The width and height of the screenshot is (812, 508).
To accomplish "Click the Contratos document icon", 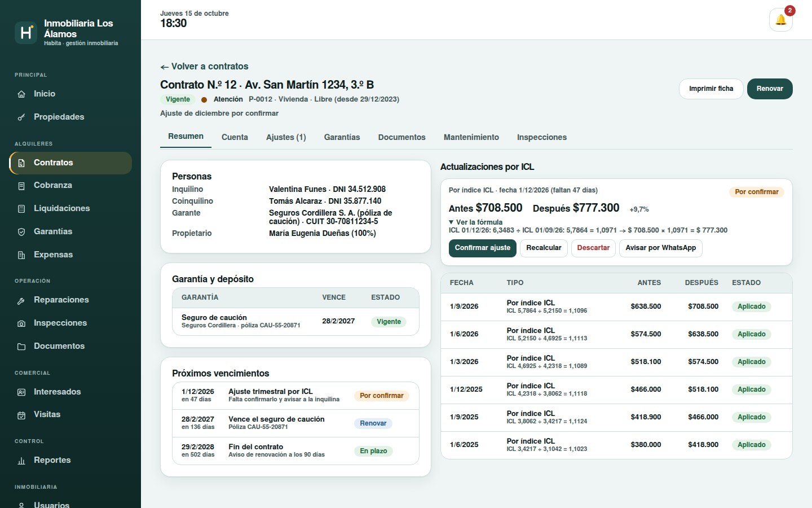I will 21,163.
